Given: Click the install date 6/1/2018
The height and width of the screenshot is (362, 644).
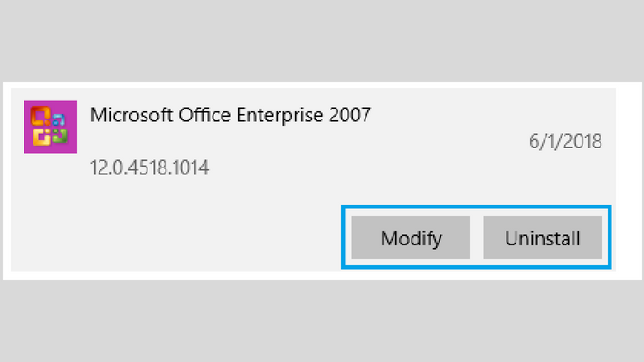Looking at the screenshot, I should click(565, 141).
